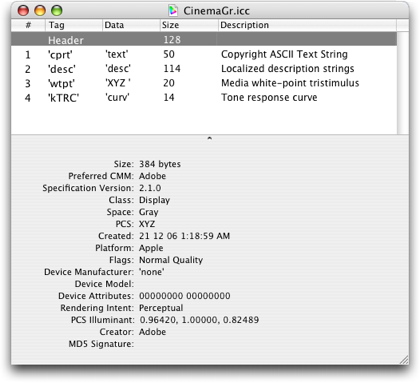Sort by the Data column header

coord(131,25)
